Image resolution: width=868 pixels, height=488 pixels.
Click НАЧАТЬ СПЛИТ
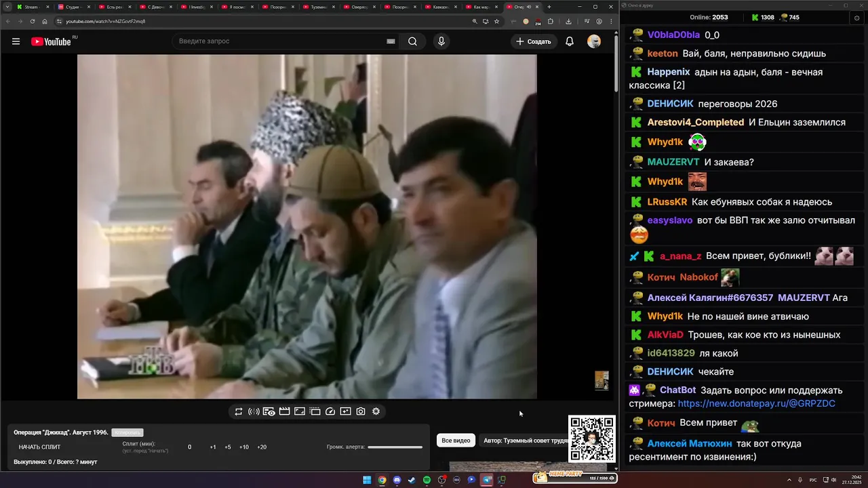coord(39,447)
